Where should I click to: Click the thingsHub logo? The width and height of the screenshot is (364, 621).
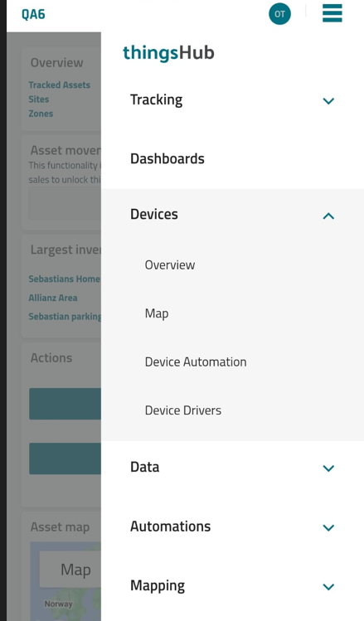coord(168,53)
